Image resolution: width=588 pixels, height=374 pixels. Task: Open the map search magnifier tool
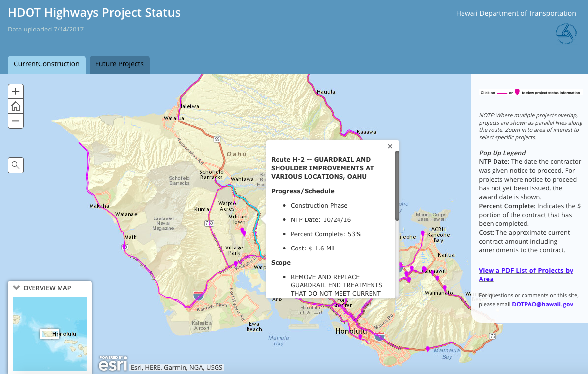[15, 165]
